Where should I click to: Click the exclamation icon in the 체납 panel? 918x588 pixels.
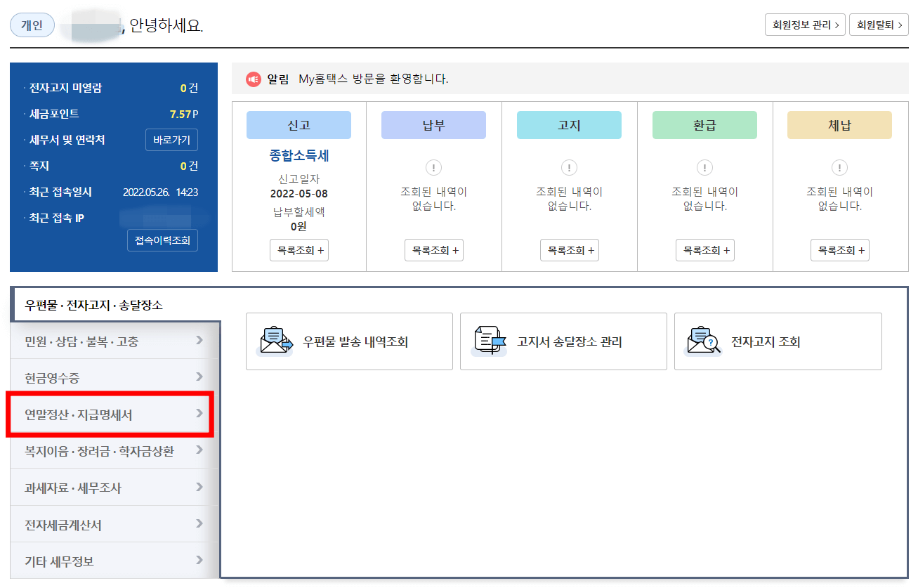[839, 167]
